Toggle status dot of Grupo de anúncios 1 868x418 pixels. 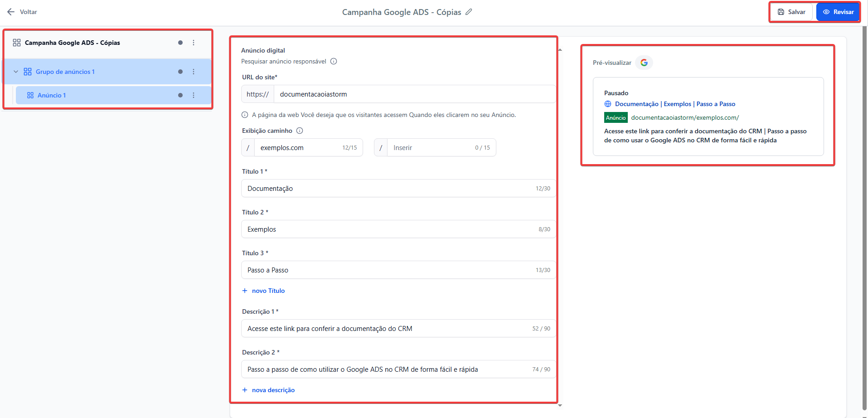point(180,72)
